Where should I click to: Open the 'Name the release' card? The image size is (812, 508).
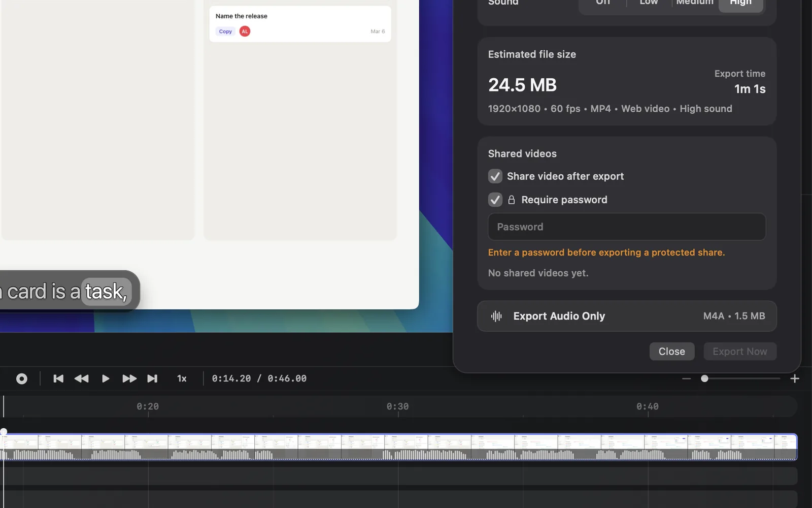[300, 24]
